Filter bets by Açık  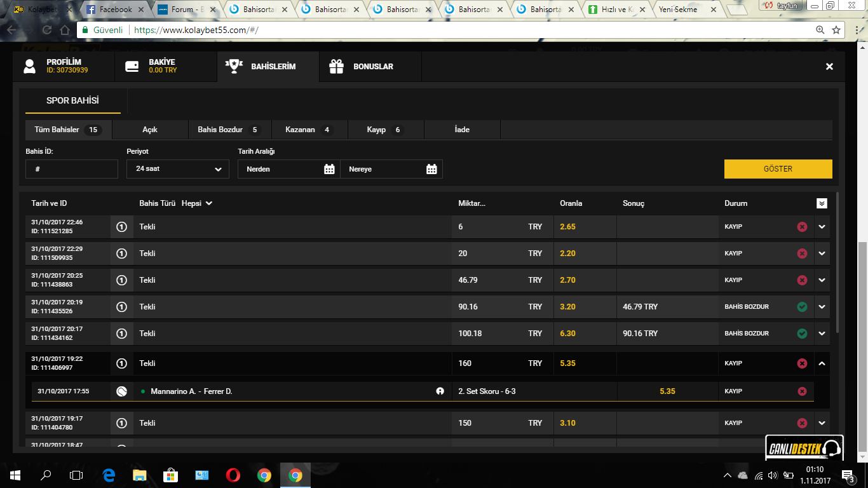point(150,130)
